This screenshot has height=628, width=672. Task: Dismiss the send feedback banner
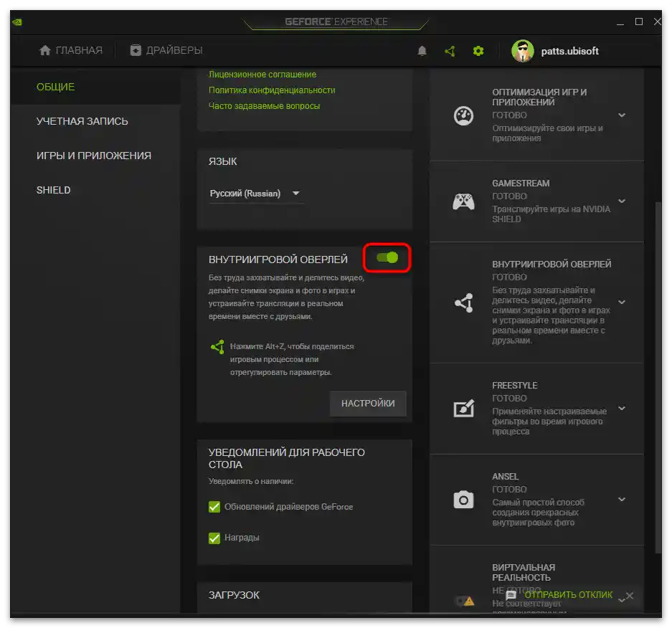(630, 596)
